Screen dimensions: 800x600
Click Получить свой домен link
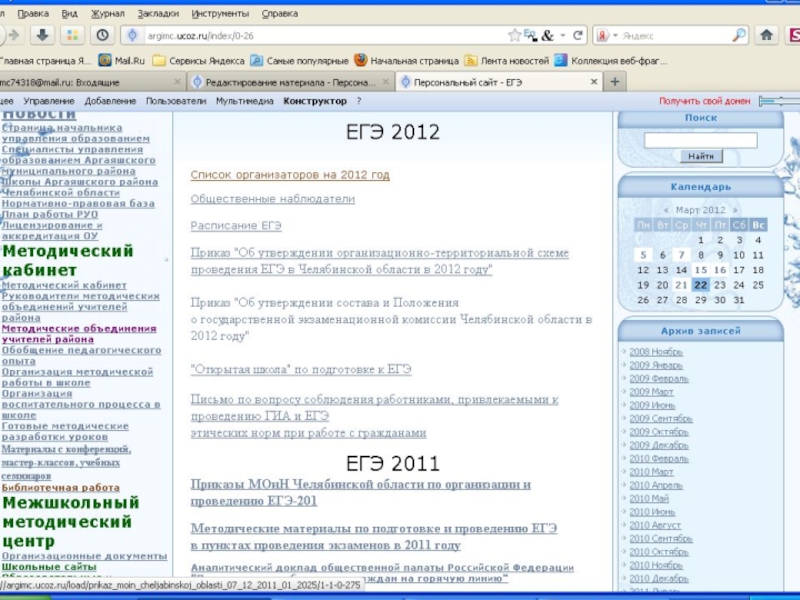coord(705,101)
